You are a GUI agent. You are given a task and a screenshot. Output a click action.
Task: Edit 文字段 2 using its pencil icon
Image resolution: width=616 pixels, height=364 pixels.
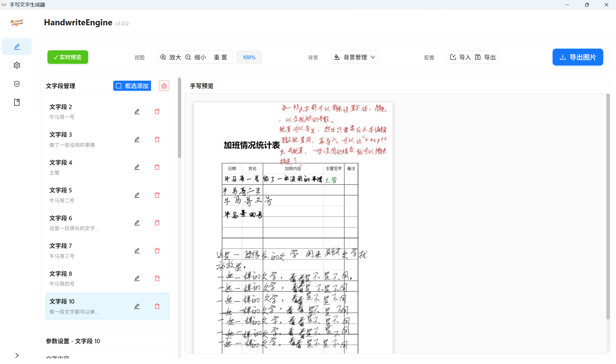tap(137, 111)
